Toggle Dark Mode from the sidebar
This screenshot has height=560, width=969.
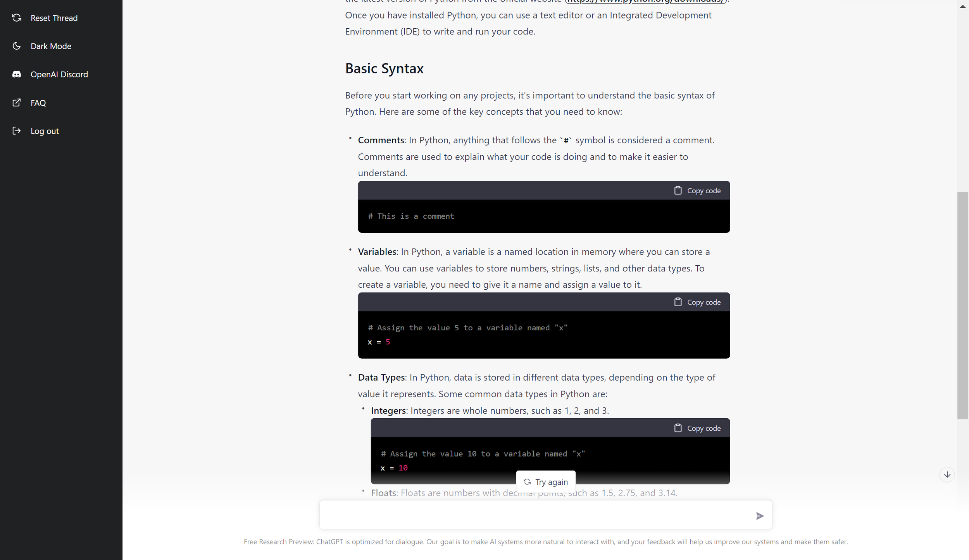tap(51, 46)
